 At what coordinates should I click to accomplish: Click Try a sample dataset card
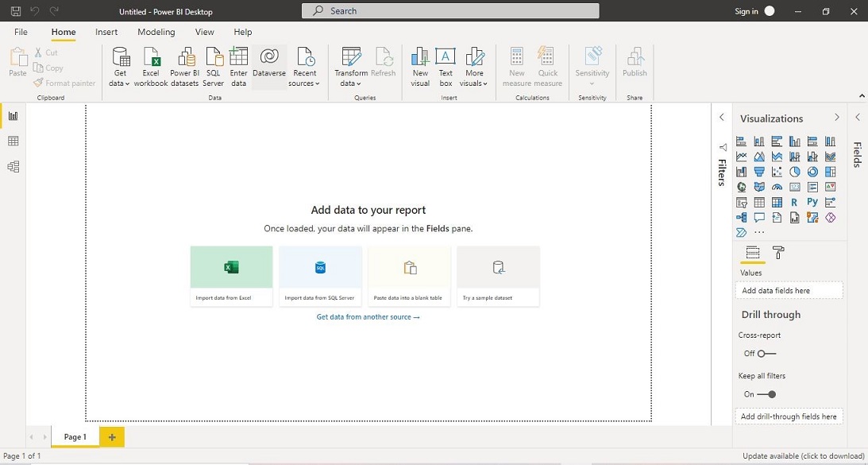[x=498, y=276]
